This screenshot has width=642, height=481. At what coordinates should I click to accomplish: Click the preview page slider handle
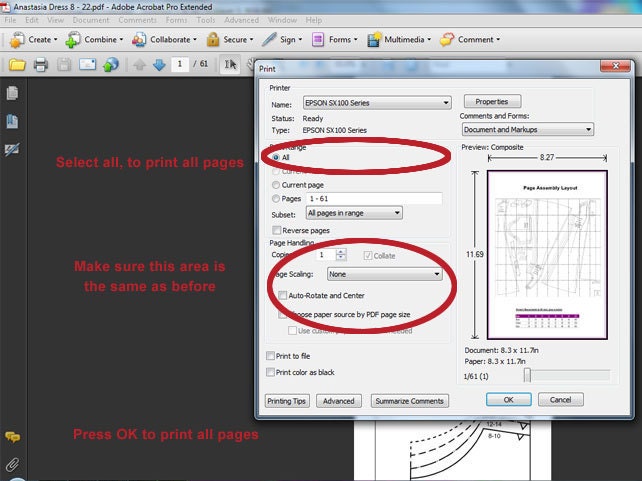[527, 375]
